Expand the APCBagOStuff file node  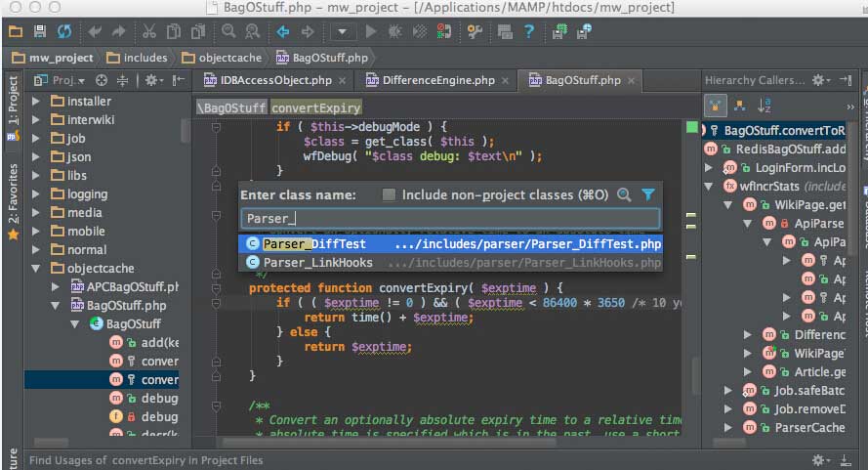(x=55, y=287)
